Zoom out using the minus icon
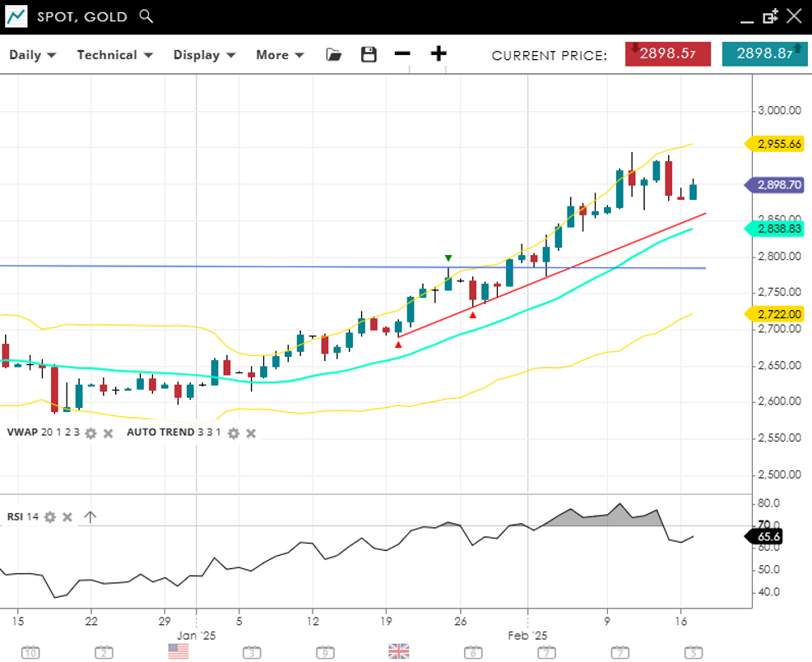The height and width of the screenshot is (662, 812). pos(402,54)
